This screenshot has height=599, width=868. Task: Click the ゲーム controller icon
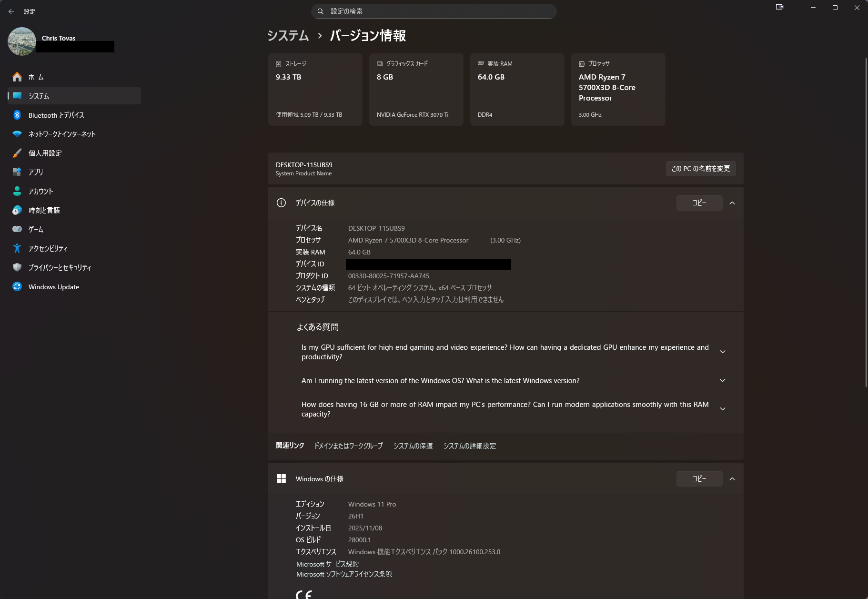click(x=17, y=229)
